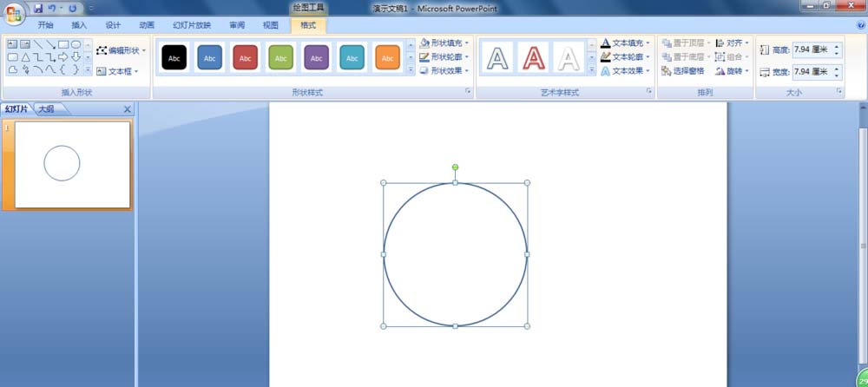Apply the red outline WordArt style
Image resolution: width=868 pixels, height=387 pixels.
(x=533, y=57)
